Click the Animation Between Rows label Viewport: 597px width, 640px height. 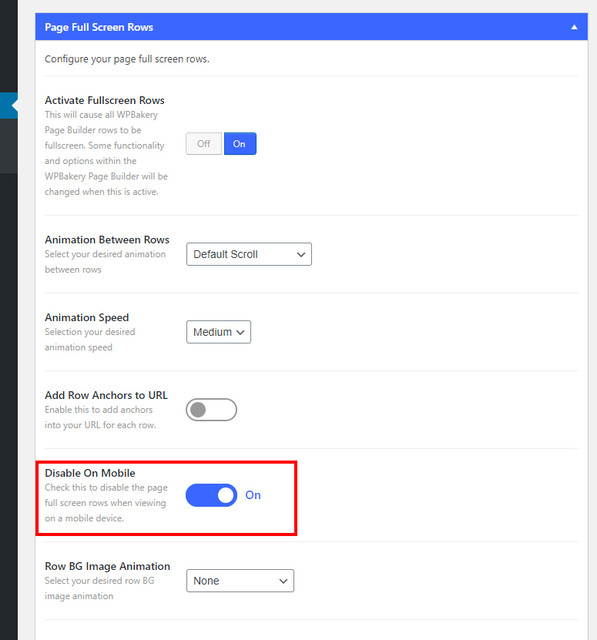click(107, 240)
